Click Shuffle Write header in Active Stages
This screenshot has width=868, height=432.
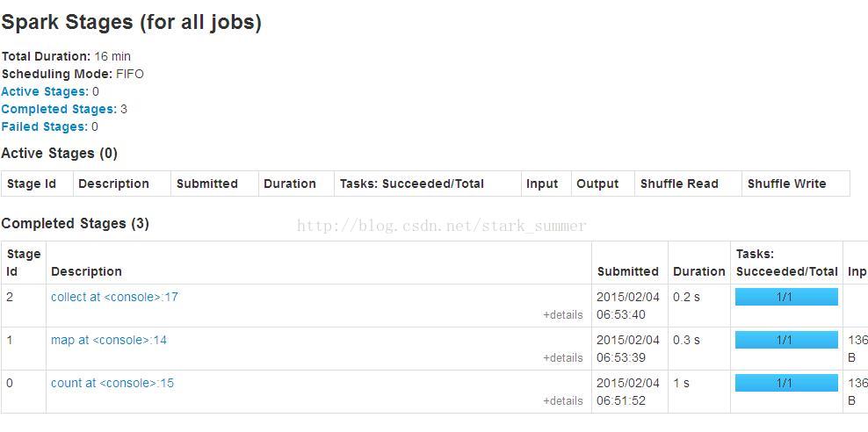786,184
